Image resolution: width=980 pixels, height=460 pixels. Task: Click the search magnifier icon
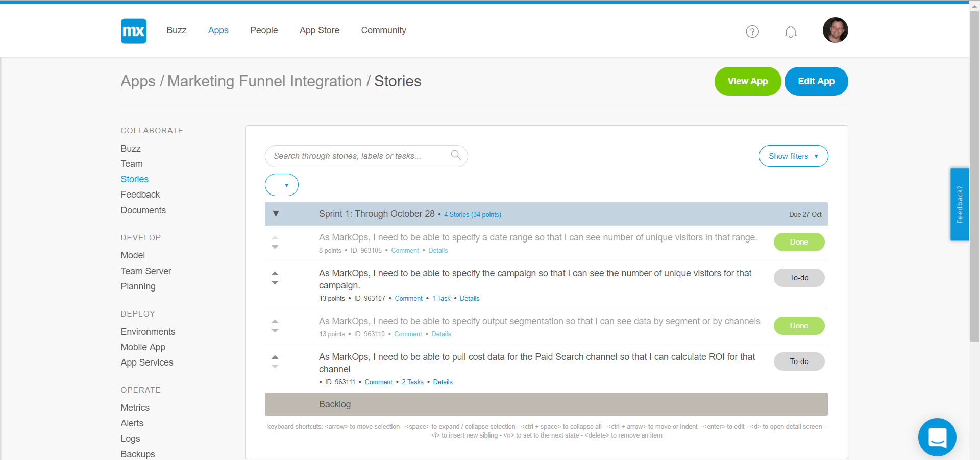pos(455,155)
